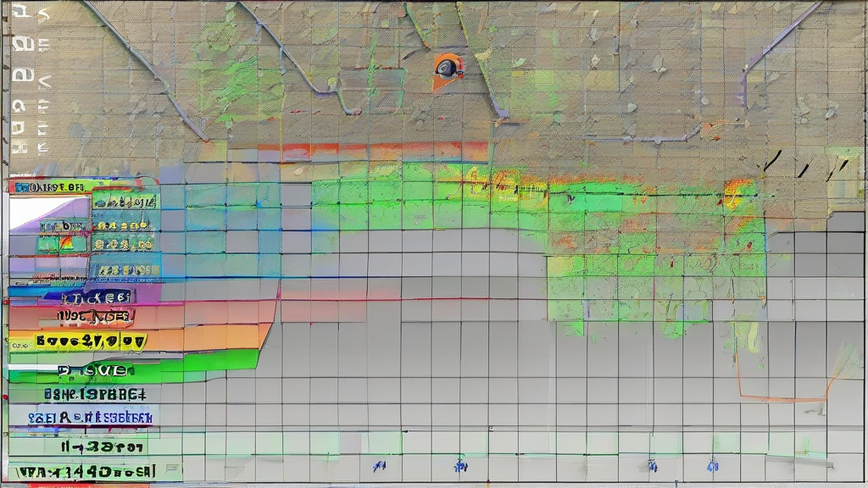The width and height of the screenshot is (868, 488).
Task: Click the second blue icon in bottom row
Action: 459,465
